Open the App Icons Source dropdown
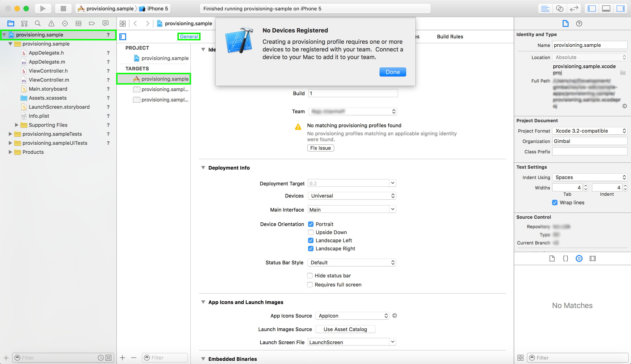Viewport: 631px width, 364px height. click(x=352, y=316)
